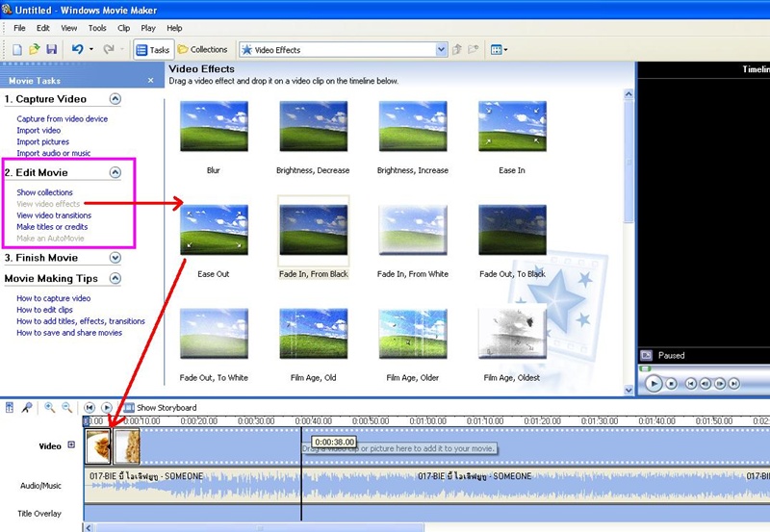770x532 pixels.
Task: Select the Ease Out effect
Action: pyautogui.click(x=214, y=230)
